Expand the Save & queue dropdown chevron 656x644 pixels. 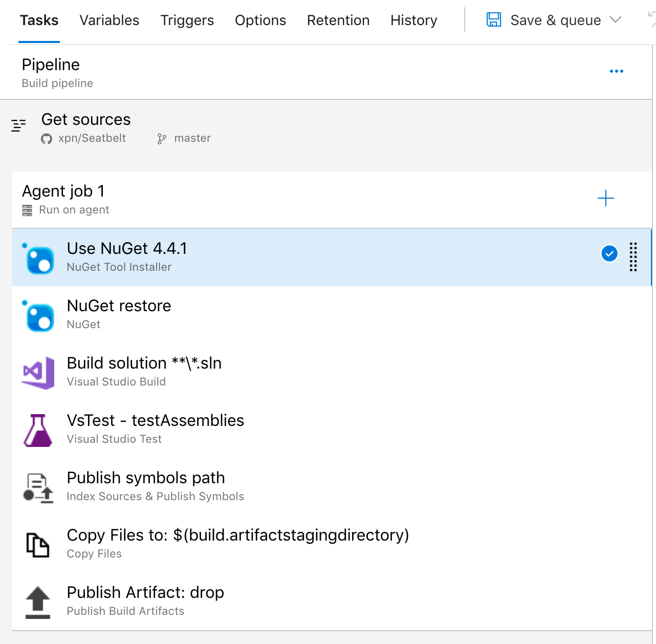click(616, 20)
